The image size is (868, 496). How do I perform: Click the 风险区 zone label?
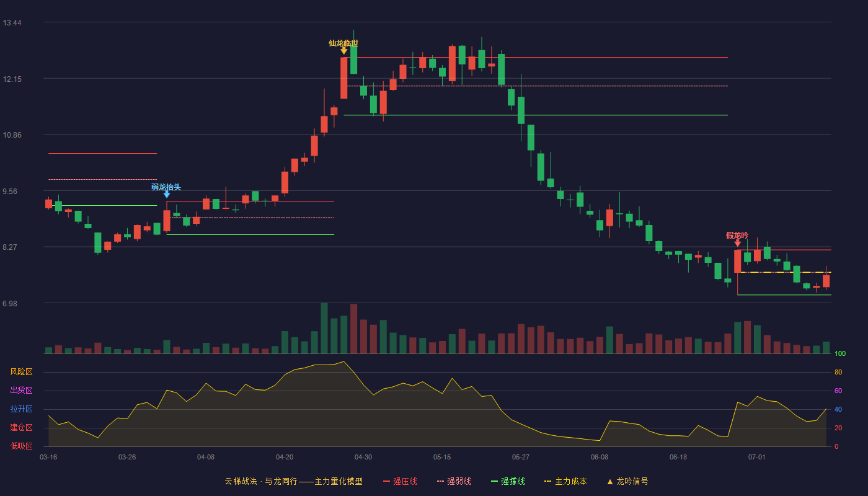21,372
